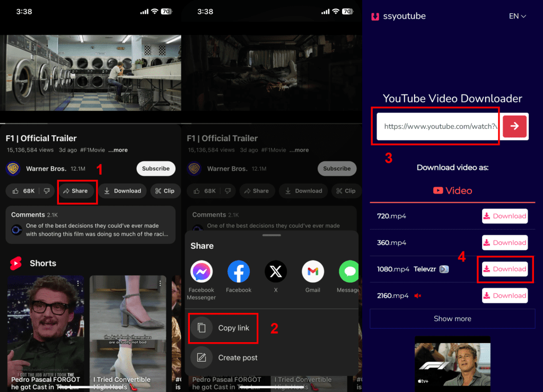The height and width of the screenshot is (392, 543).
Task: Select the Televzr icon beside 1080.mp4
Action: (444, 269)
